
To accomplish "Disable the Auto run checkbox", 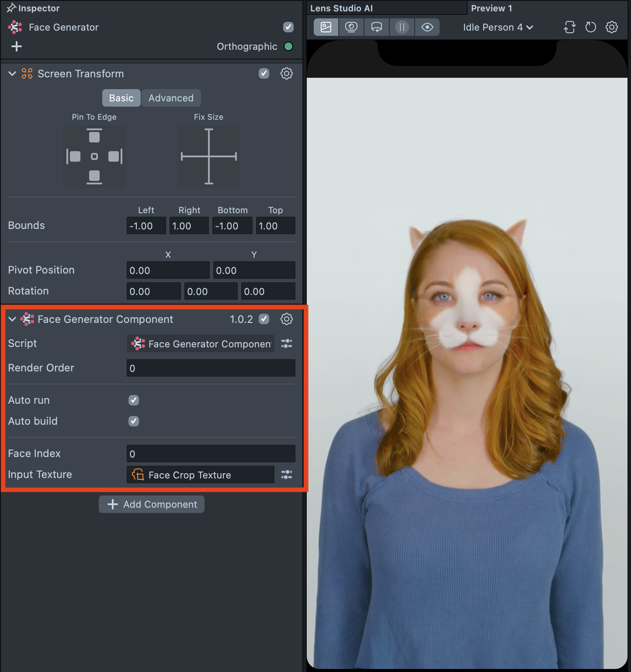I will [134, 400].
